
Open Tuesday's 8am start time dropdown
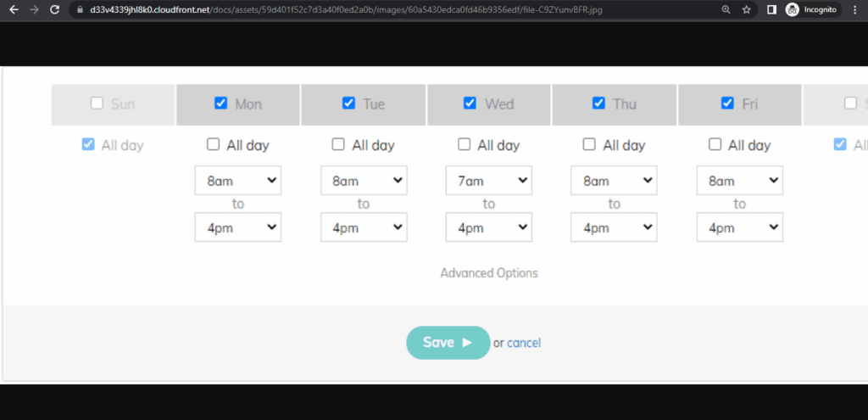[364, 181]
